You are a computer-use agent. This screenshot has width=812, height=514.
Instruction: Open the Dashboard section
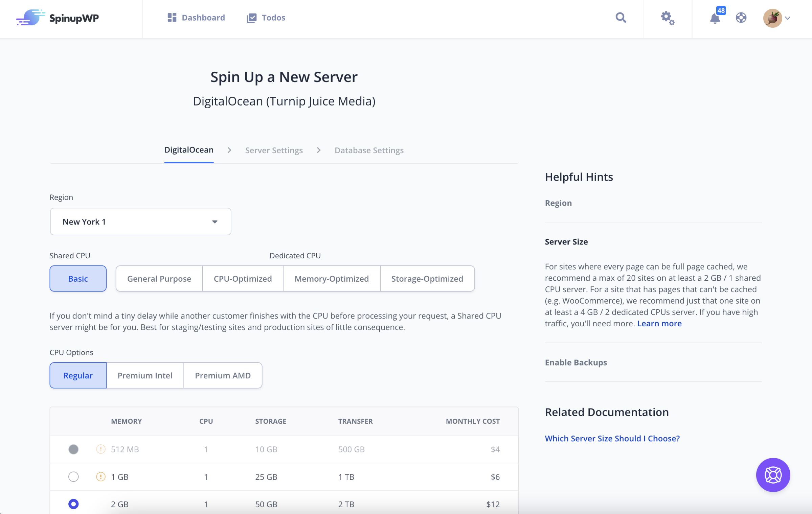[x=195, y=18]
